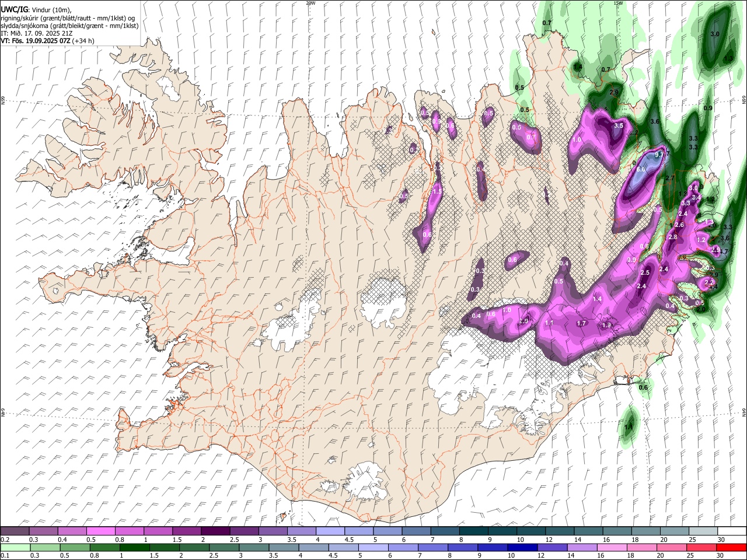This screenshot has height=560, width=747.
Task: Click the 2.7 value on the map
Action: point(670,178)
